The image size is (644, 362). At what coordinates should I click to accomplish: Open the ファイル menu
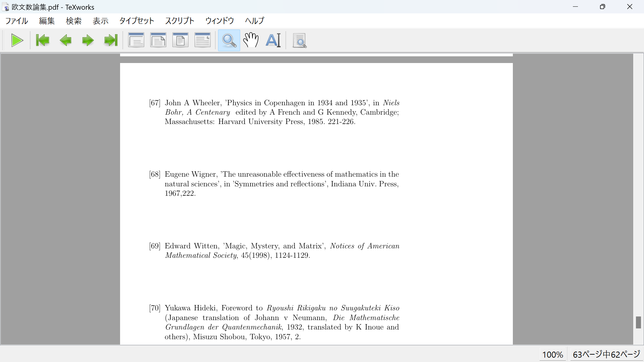click(17, 21)
